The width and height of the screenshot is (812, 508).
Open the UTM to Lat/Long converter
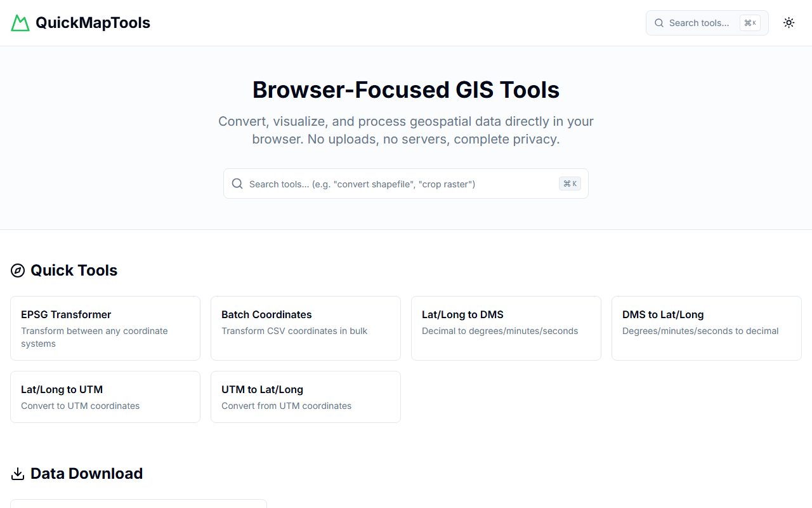coord(305,396)
